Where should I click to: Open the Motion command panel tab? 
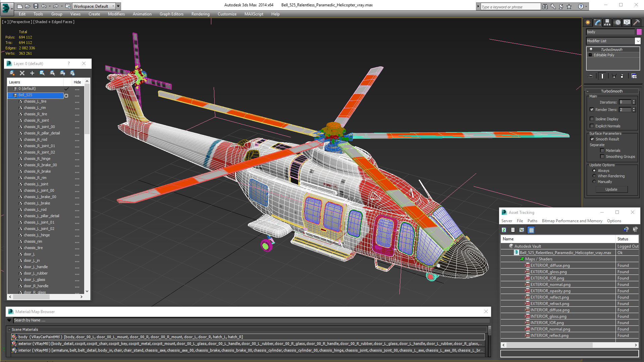pyautogui.click(x=618, y=22)
